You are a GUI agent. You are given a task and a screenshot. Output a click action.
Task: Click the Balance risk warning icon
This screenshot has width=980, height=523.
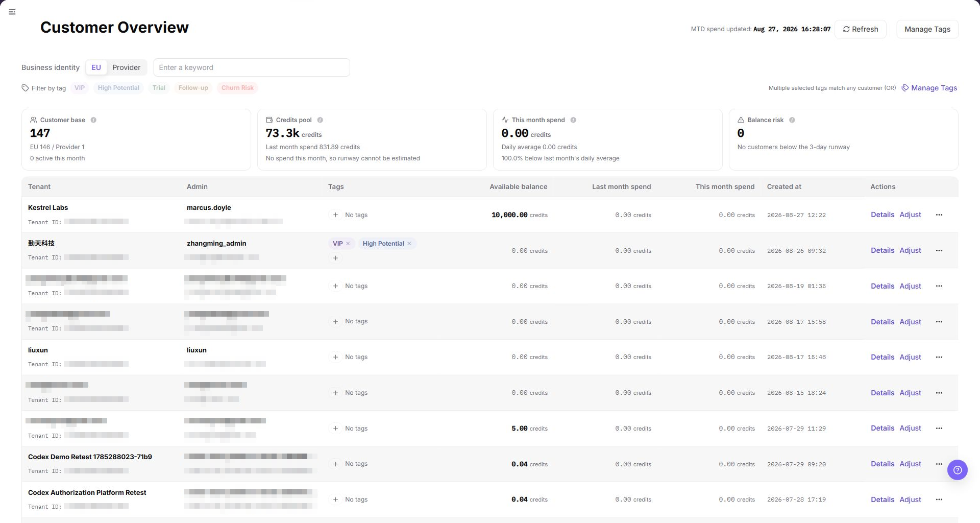[741, 120]
